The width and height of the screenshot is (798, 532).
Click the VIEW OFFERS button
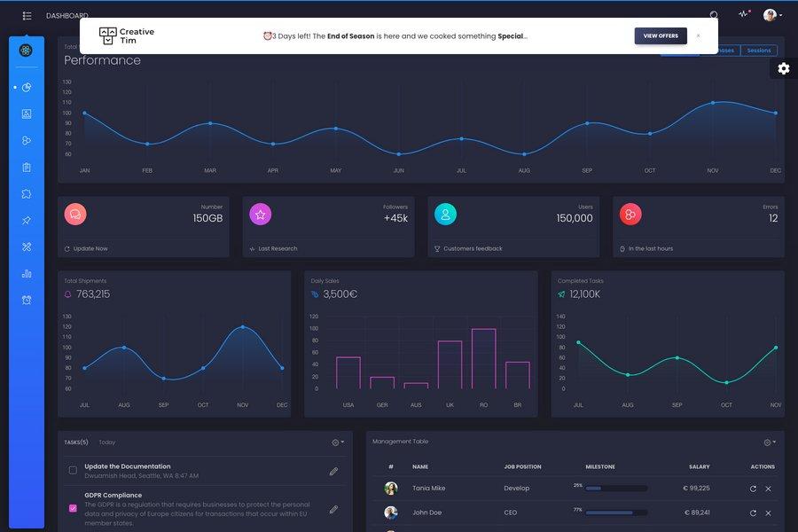660,35
